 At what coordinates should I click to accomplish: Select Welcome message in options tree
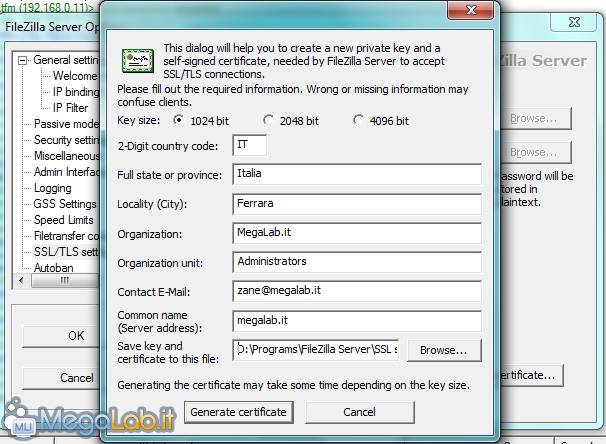75,76
